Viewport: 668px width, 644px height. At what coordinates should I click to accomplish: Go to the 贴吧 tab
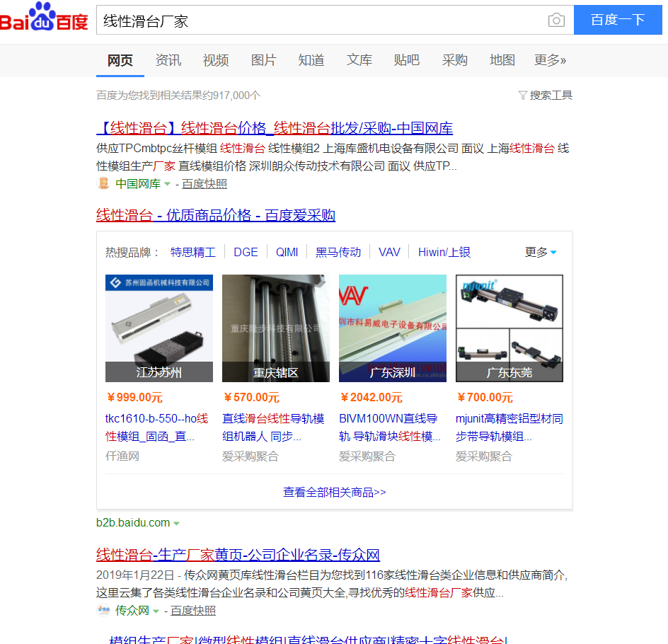pos(407,60)
